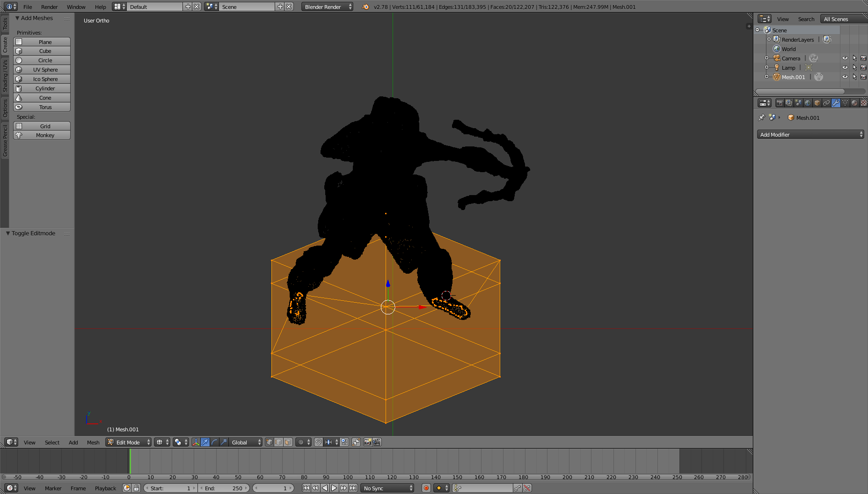868x494 pixels.
Task: Click the Start frame field in timeline
Action: coord(170,488)
